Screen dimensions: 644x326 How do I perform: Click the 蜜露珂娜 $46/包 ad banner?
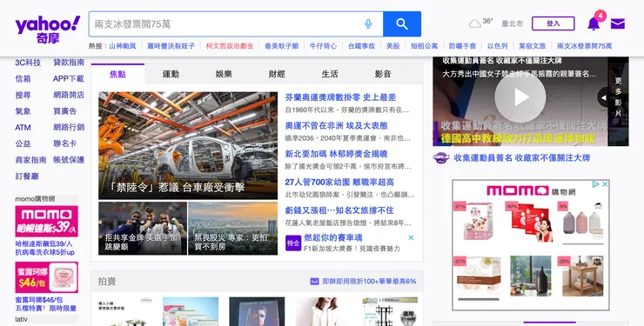[46, 277]
